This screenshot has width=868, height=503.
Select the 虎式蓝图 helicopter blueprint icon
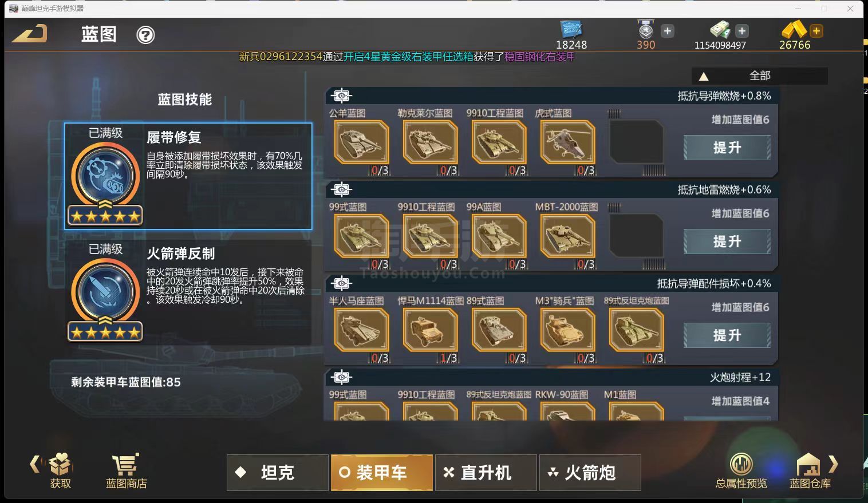[567, 143]
